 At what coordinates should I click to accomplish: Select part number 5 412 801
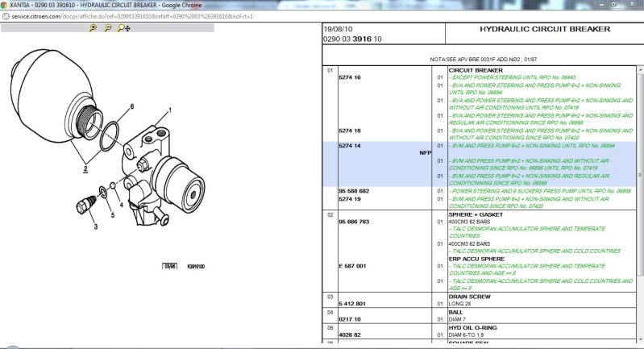coord(352,304)
